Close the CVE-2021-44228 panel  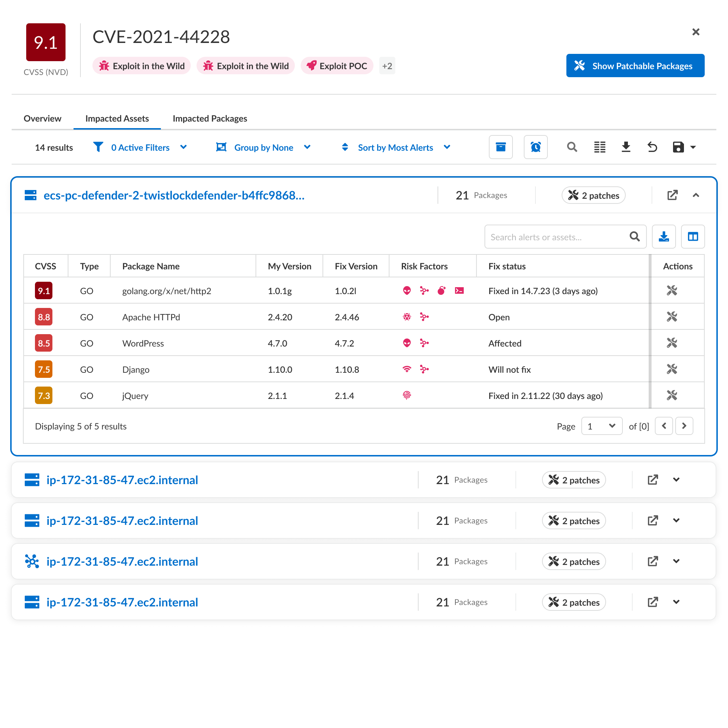696,32
